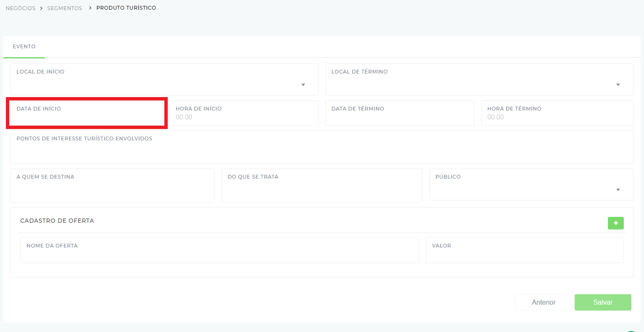
Task: Click the A Quem Se Destina field
Action: (113, 185)
